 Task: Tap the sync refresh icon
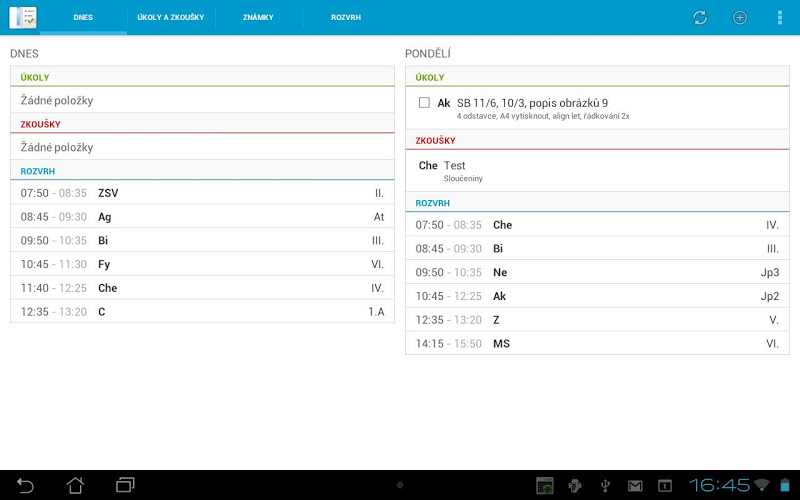[700, 17]
